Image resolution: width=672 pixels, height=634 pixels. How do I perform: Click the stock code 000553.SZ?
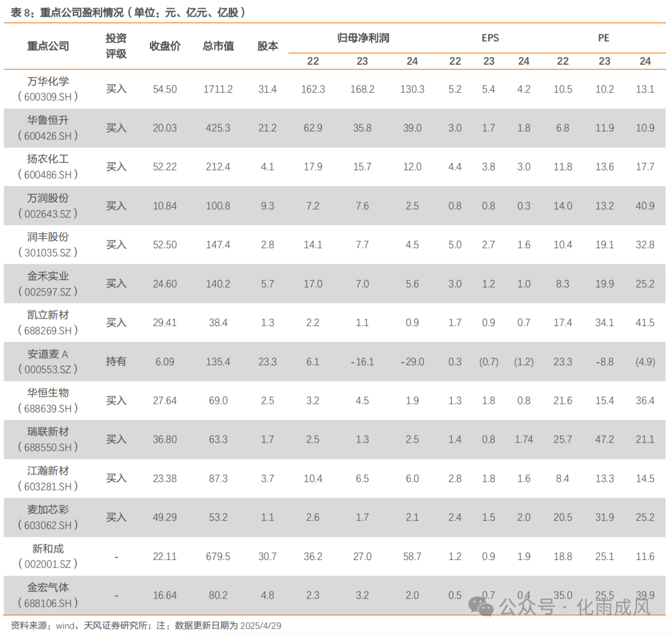48,370
